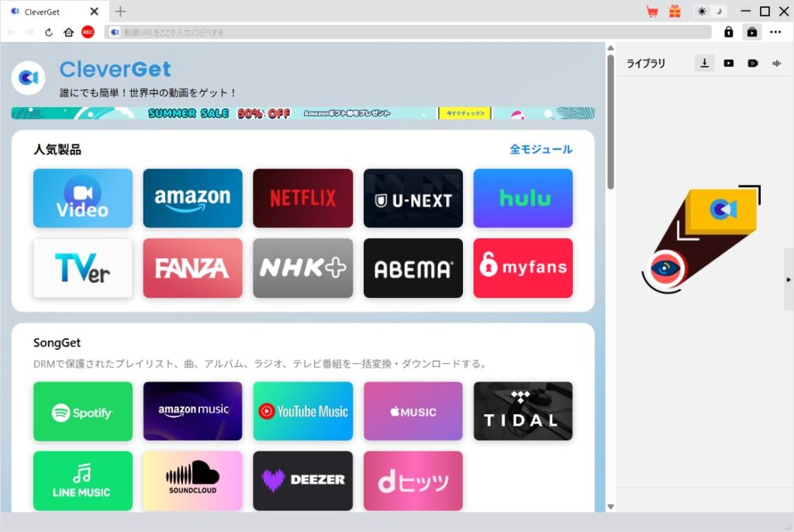This screenshot has width=794, height=532.
Task: Open the FANZA module tile
Action: point(192,268)
